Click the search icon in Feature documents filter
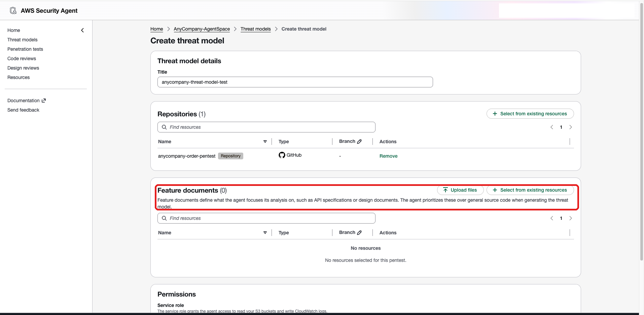This screenshot has height=315, width=644. tap(164, 218)
